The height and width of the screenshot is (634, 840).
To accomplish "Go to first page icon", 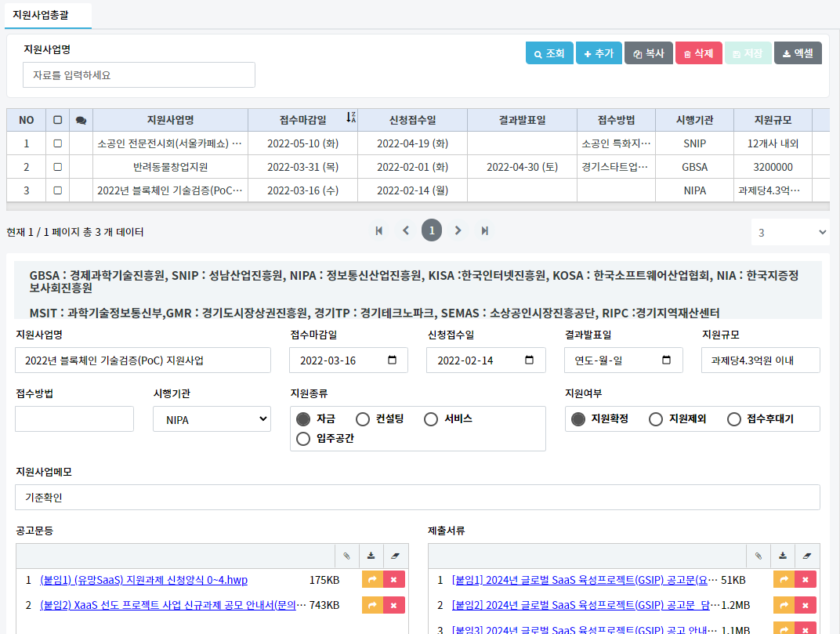I will tap(378, 230).
